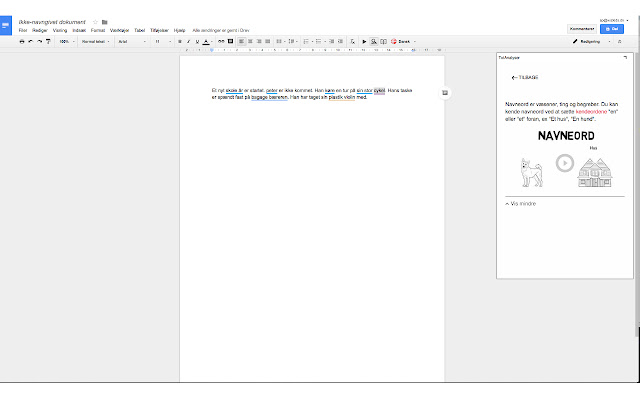Toggle italic formatting
This screenshot has height=400, width=640.
coord(189,42)
